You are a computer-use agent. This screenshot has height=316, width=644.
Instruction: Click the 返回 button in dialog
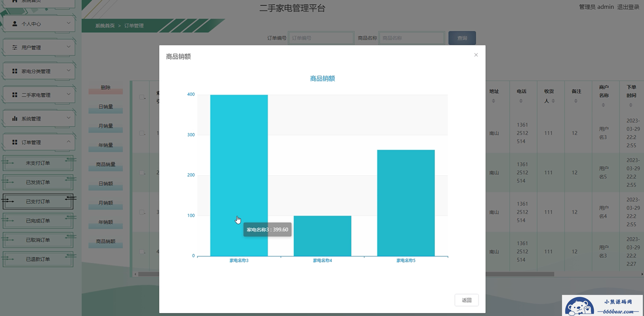(466, 300)
